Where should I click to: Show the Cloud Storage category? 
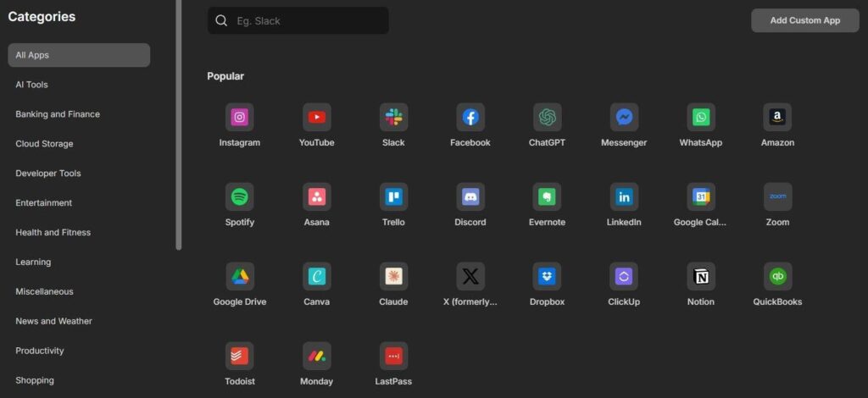point(44,144)
